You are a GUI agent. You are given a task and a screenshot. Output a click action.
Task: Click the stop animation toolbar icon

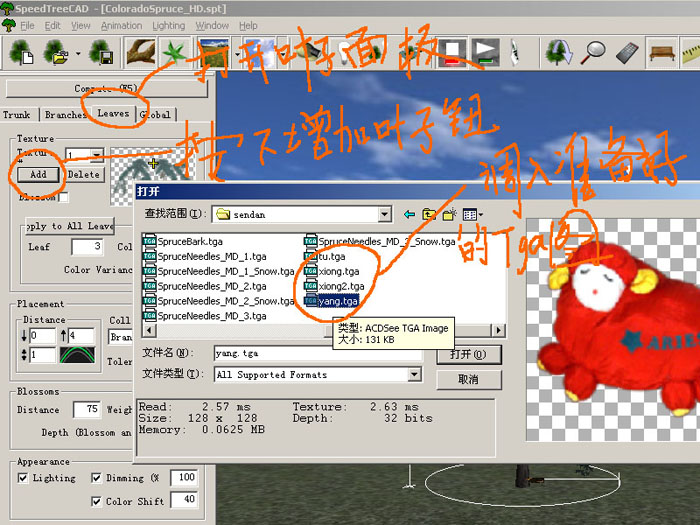[452, 53]
